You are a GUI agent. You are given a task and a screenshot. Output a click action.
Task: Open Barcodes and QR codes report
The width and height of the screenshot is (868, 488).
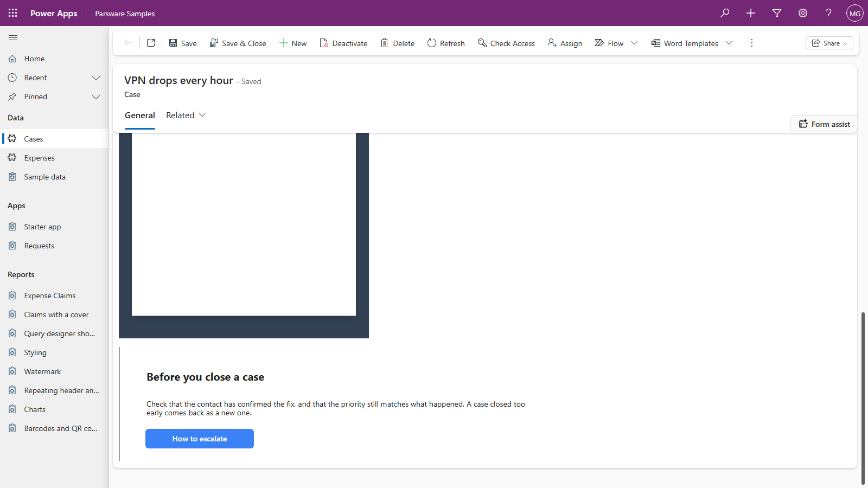pyautogui.click(x=54, y=428)
